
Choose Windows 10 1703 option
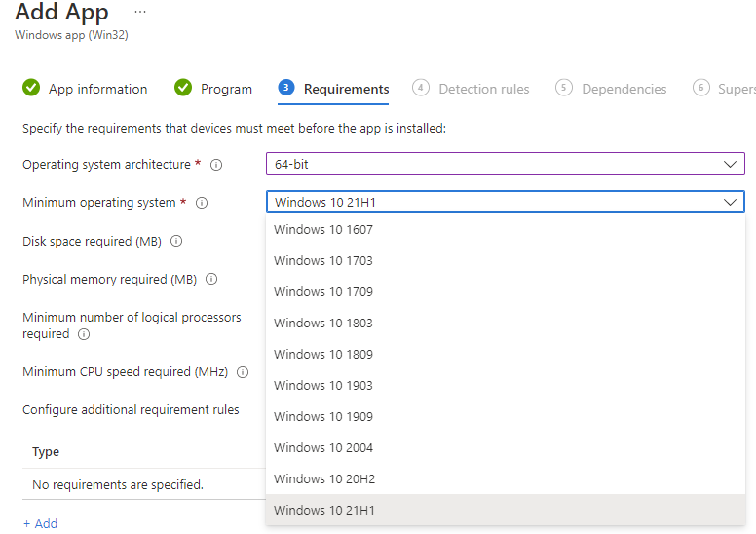[x=506, y=261]
